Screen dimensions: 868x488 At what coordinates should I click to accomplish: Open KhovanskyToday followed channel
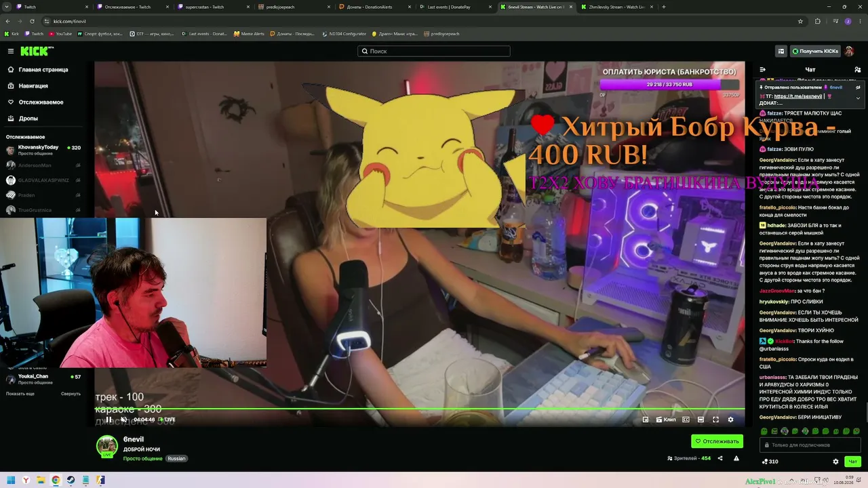click(43, 150)
